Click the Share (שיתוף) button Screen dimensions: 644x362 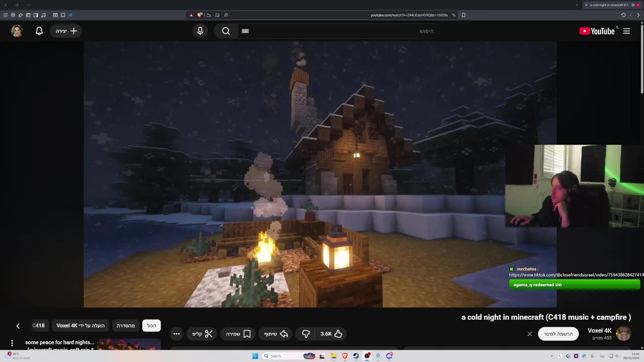(x=276, y=334)
